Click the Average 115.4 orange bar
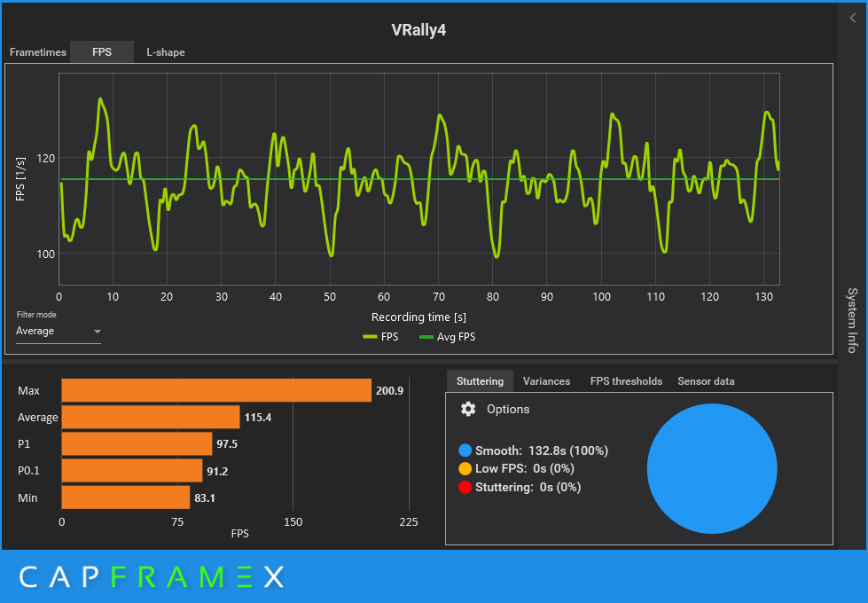The width and height of the screenshot is (868, 603). [x=151, y=417]
